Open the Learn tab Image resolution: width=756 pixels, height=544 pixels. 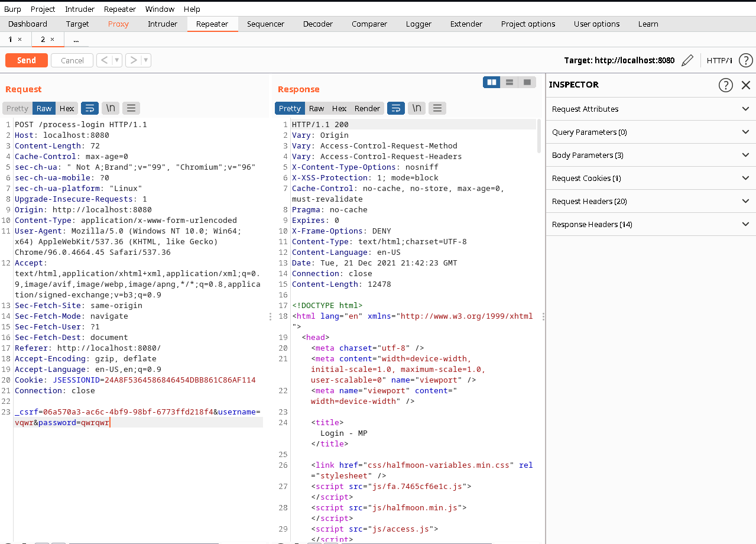(x=648, y=24)
